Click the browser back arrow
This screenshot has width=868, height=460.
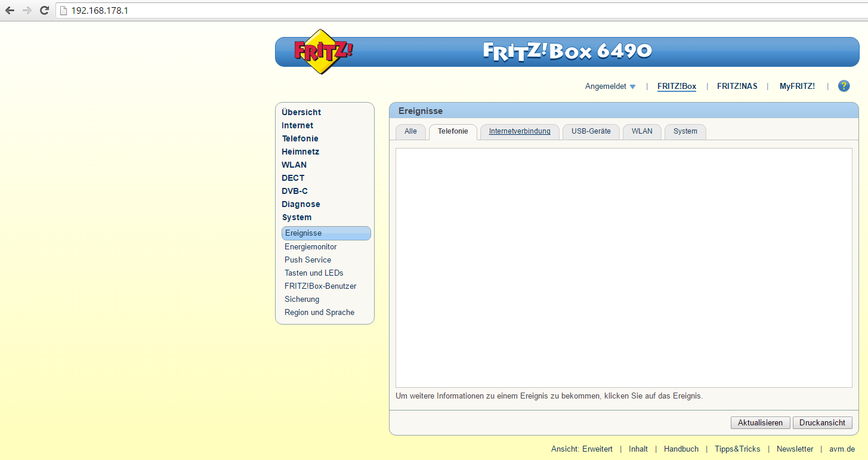[x=10, y=10]
